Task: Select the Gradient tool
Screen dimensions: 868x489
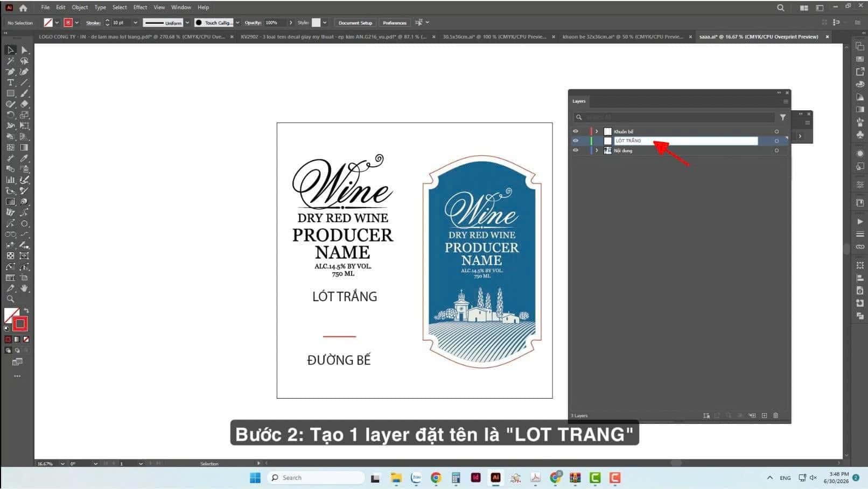Action: 24,147
